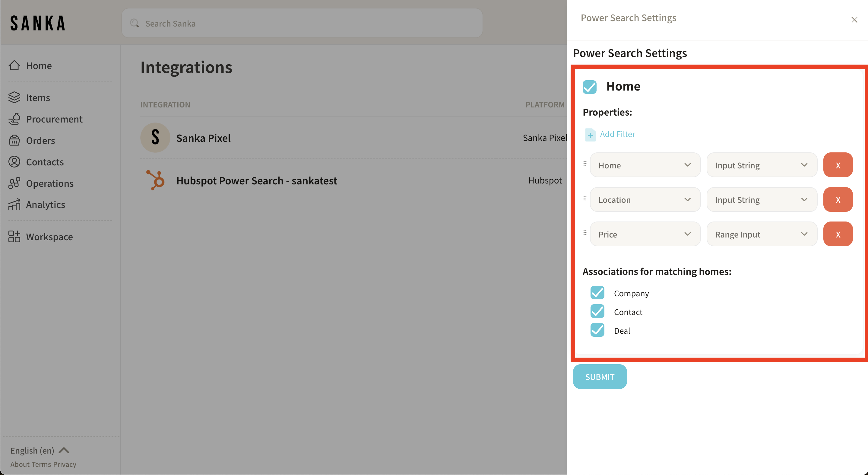The height and width of the screenshot is (475, 868).
Task: Click the Analytics chart icon in the sidebar
Action: (x=14, y=204)
